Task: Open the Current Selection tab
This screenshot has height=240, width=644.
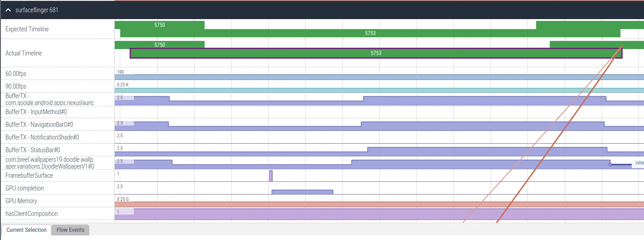Action: 26,230
